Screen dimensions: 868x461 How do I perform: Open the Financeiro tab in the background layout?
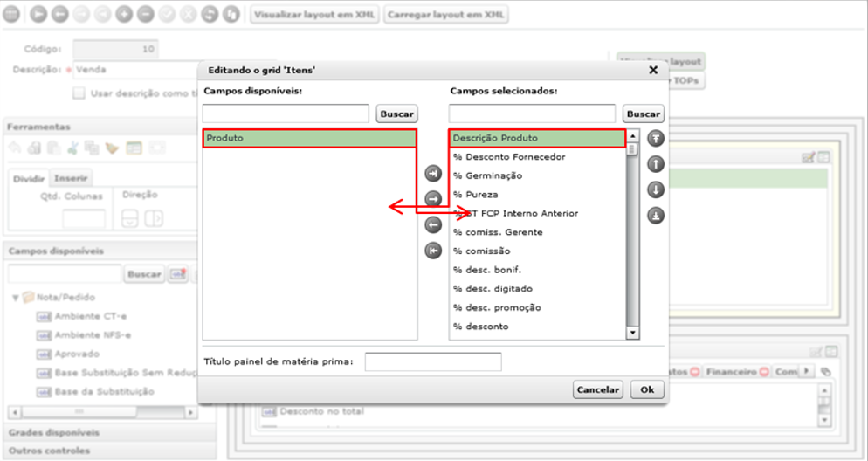click(x=736, y=372)
